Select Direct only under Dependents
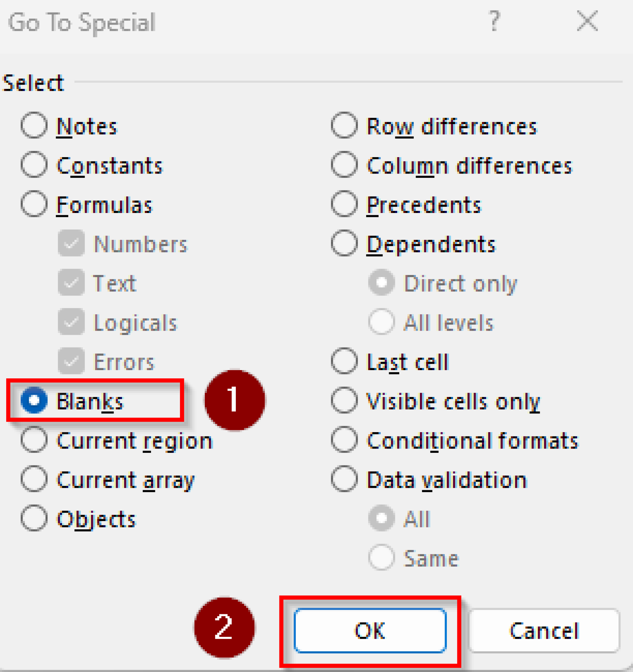Image resolution: width=633 pixels, height=672 pixels. [382, 283]
